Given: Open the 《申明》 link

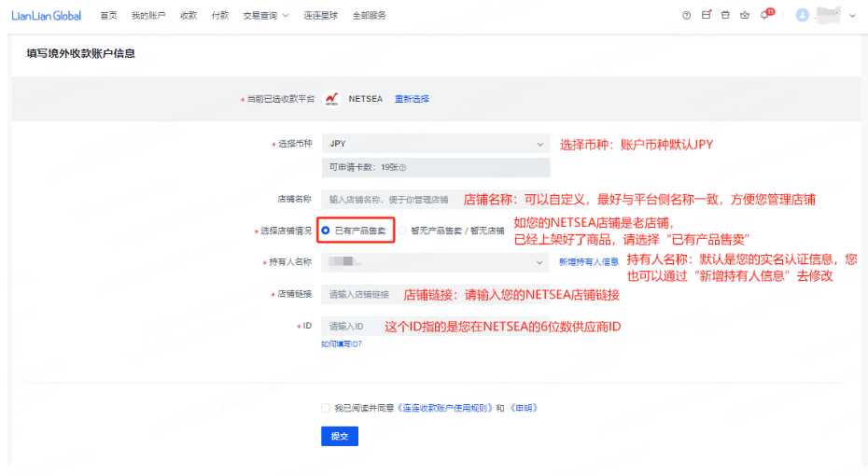Looking at the screenshot, I should 525,408.
